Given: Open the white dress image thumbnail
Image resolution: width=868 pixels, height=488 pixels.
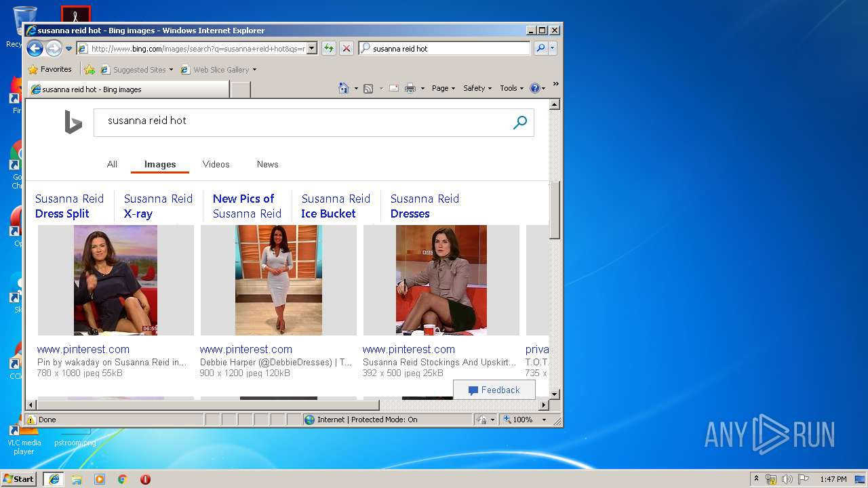Looking at the screenshot, I should pos(279,280).
